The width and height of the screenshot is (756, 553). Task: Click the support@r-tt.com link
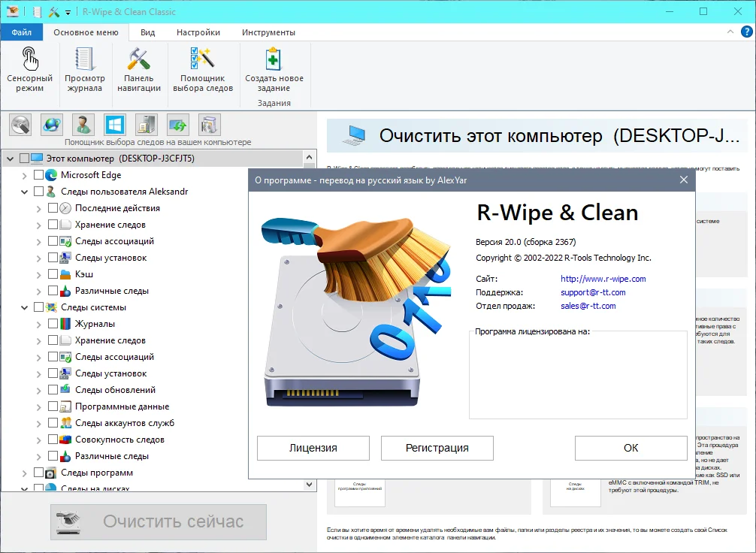[593, 292]
